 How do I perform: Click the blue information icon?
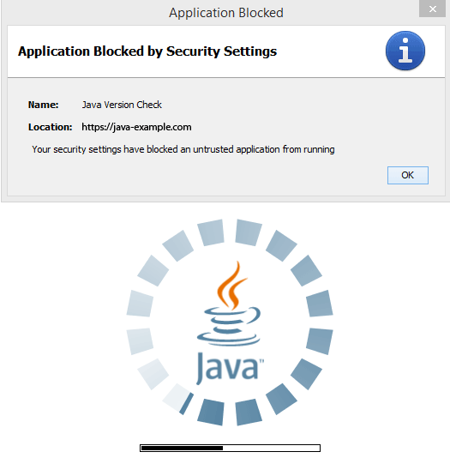[x=405, y=51]
